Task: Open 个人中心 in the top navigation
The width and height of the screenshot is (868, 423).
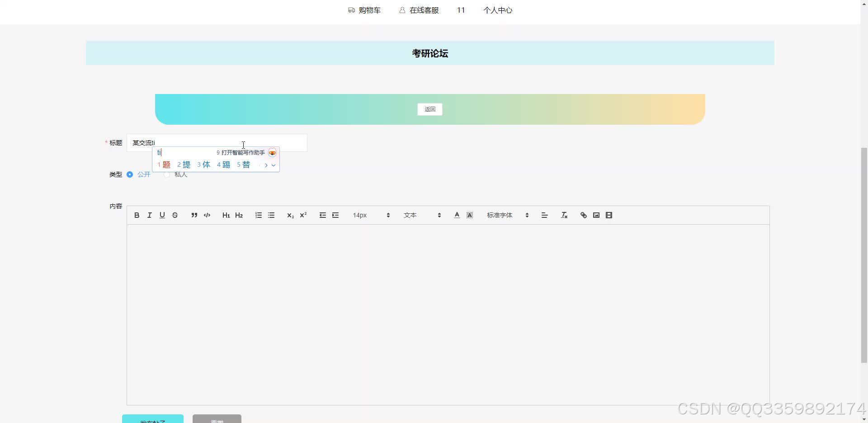Action: coord(498,10)
